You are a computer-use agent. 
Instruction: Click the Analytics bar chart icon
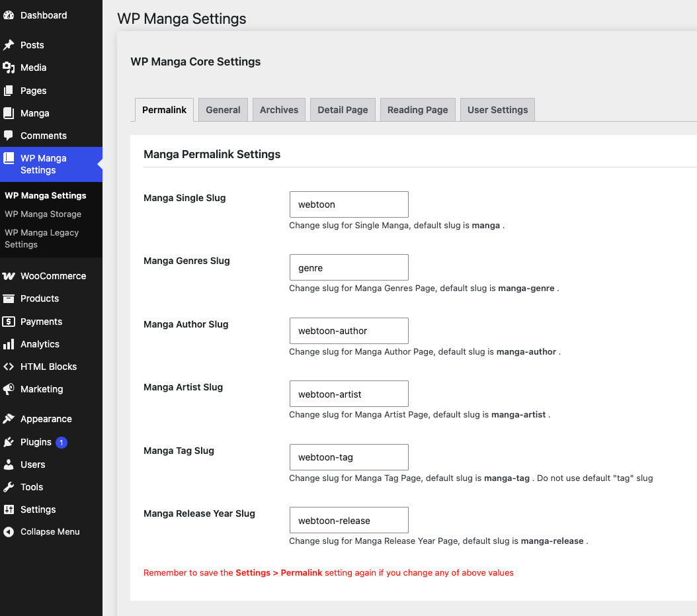[9, 344]
